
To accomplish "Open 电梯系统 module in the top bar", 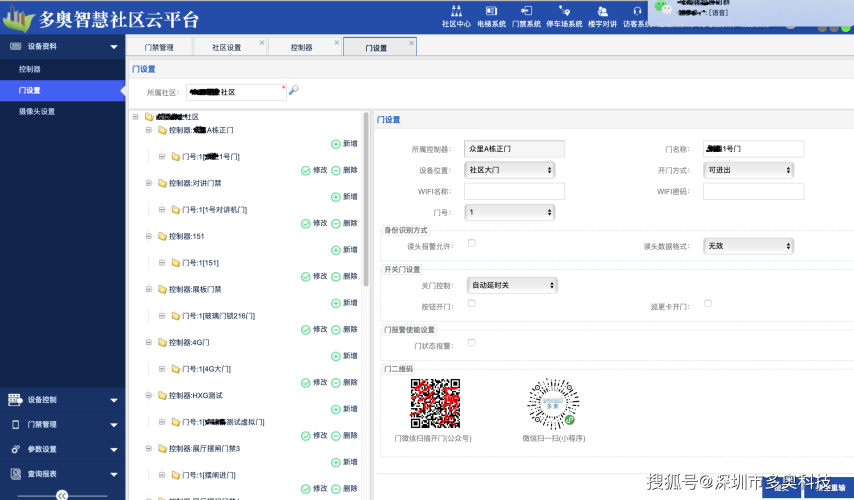I will tap(491, 16).
